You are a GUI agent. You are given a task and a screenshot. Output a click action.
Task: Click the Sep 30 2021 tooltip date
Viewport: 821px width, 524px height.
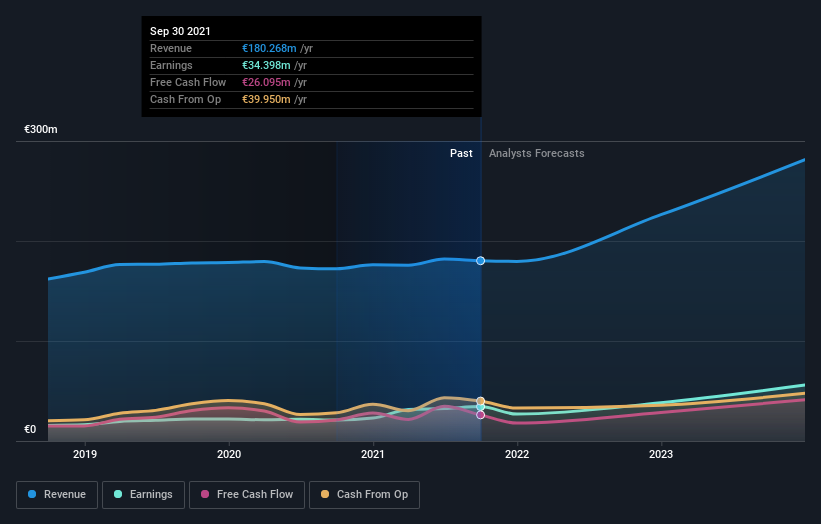[x=180, y=31]
